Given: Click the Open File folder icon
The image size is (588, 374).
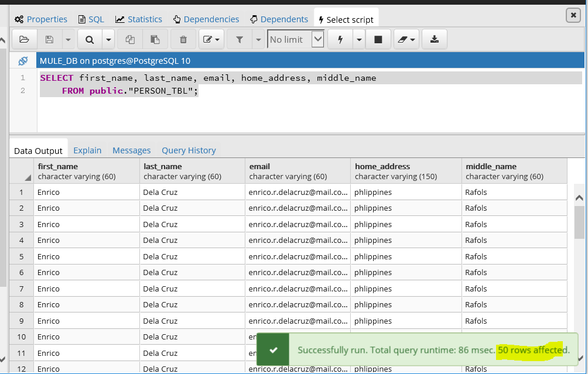Looking at the screenshot, I should coord(24,40).
